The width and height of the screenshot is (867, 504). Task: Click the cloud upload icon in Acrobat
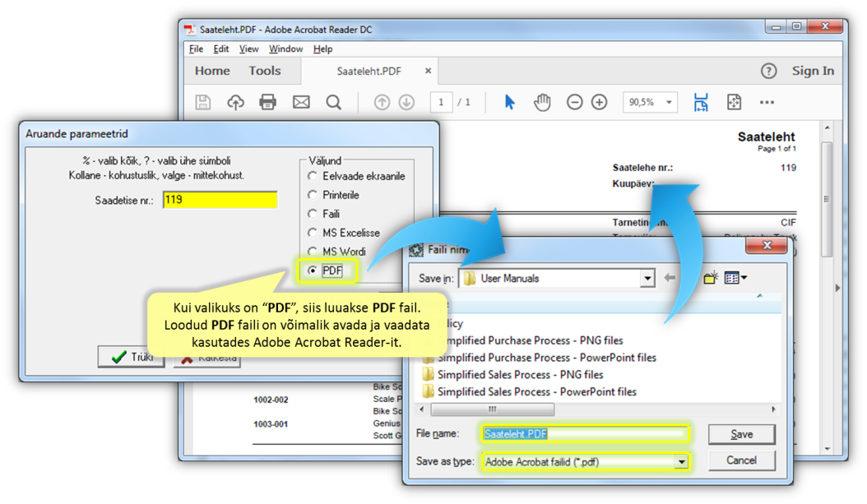(235, 102)
